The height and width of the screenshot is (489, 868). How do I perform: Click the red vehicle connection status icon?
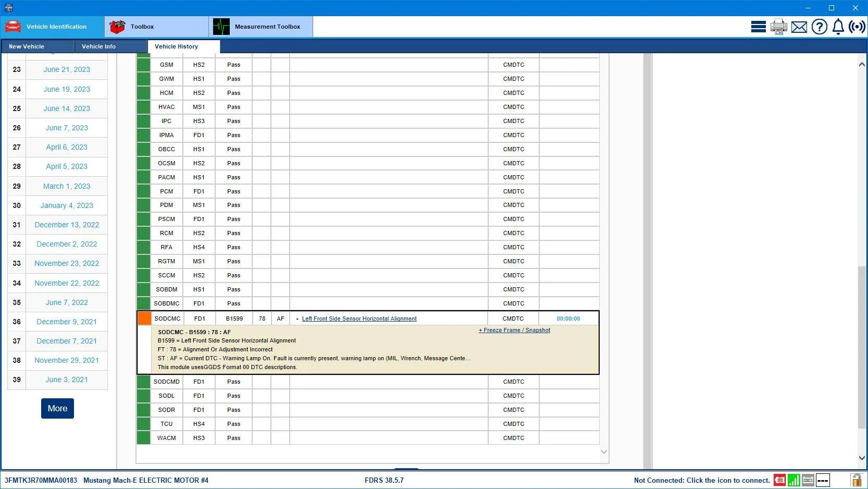click(x=779, y=480)
